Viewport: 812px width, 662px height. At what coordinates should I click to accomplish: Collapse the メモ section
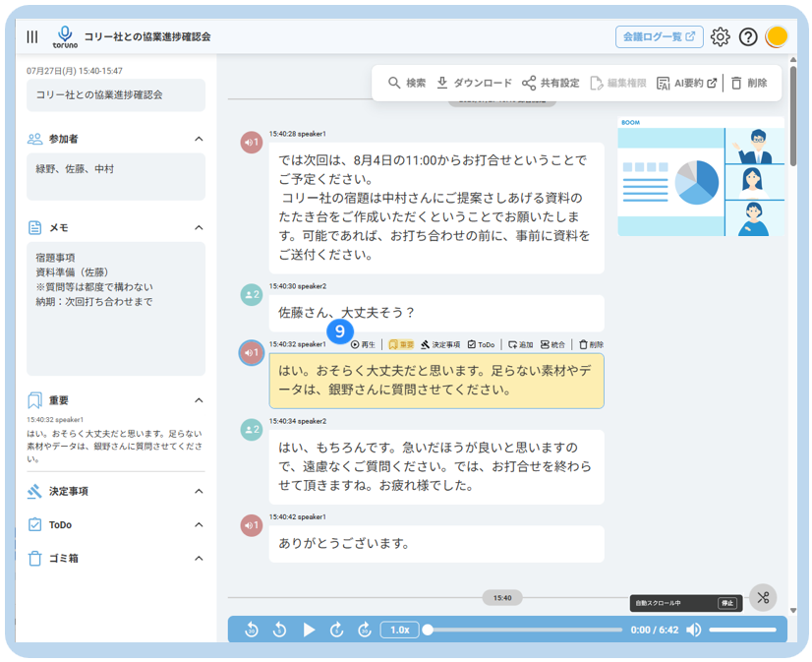click(x=199, y=228)
